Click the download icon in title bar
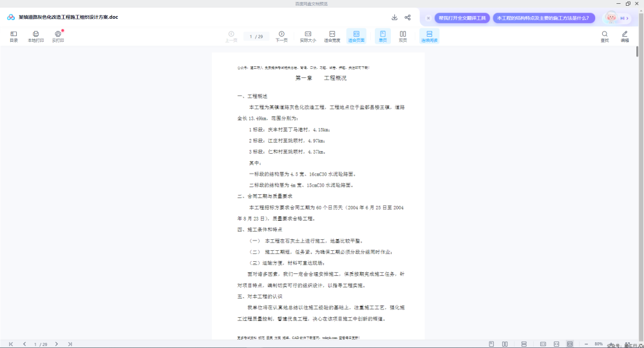The image size is (644, 348). click(x=394, y=17)
